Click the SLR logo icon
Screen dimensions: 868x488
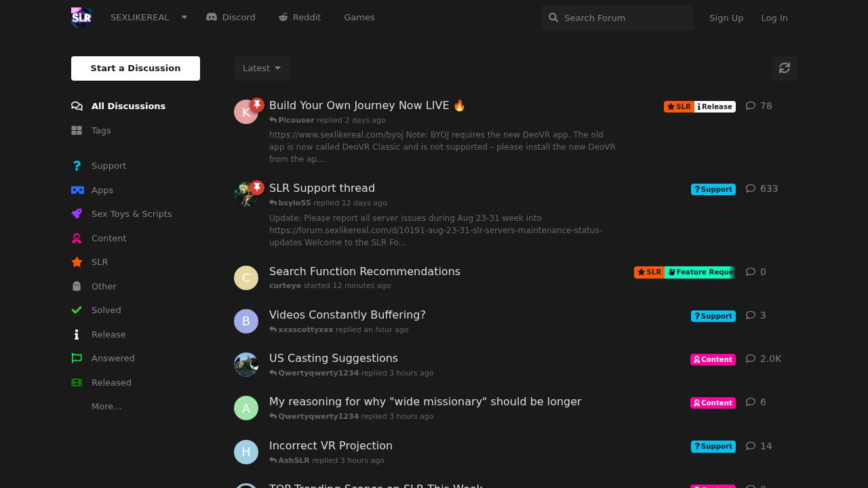[81, 18]
